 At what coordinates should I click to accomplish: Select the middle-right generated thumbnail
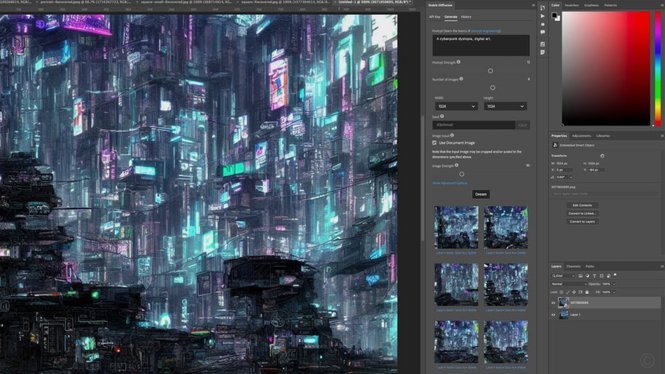coord(506,285)
